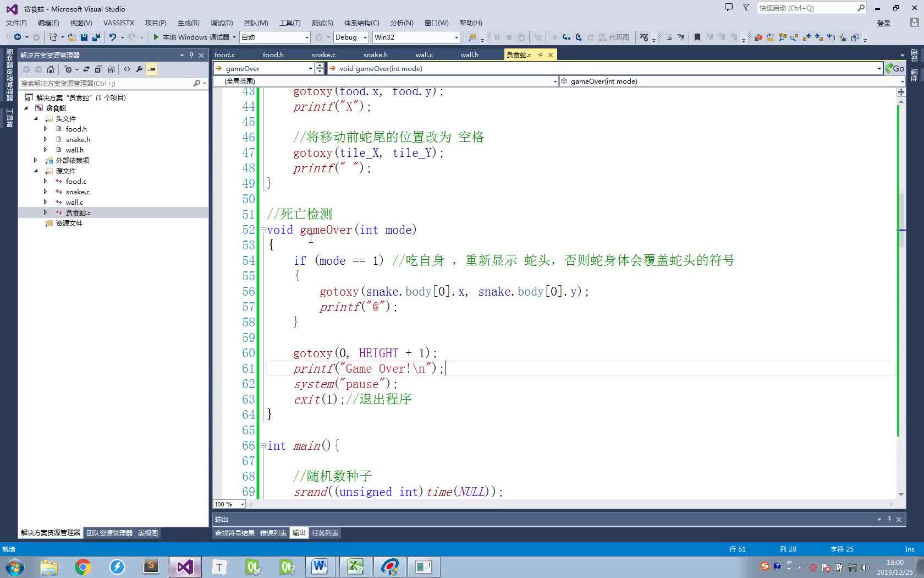Switch to the snake.c tab
Screen dimensions: 924x578
[x=323, y=54]
